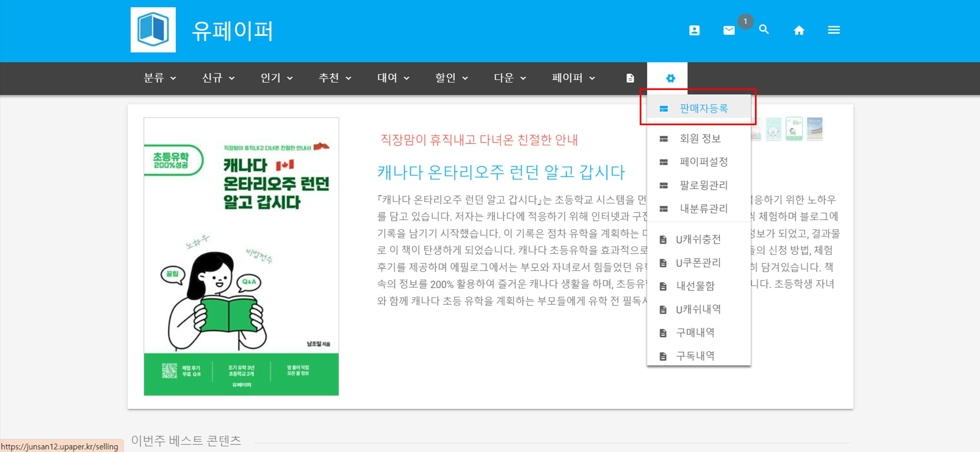
Task: Open U캐쉬충전 menu entry
Action: point(698,239)
